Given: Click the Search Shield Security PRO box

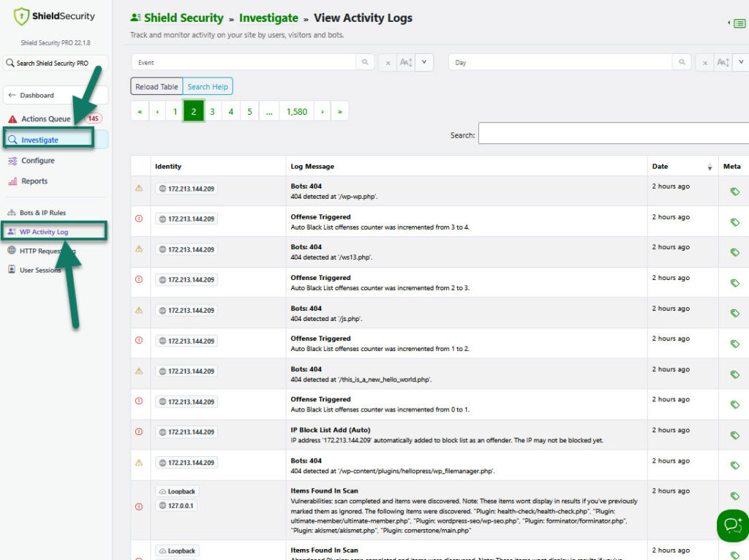Looking at the screenshot, I should click(56, 63).
